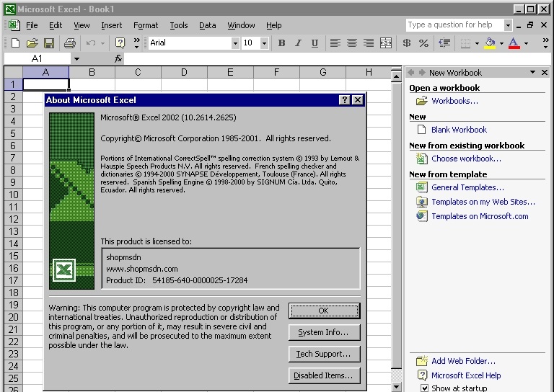This screenshot has height=392, width=554.
Task: Toggle Bold formatting
Action: click(x=281, y=43)
